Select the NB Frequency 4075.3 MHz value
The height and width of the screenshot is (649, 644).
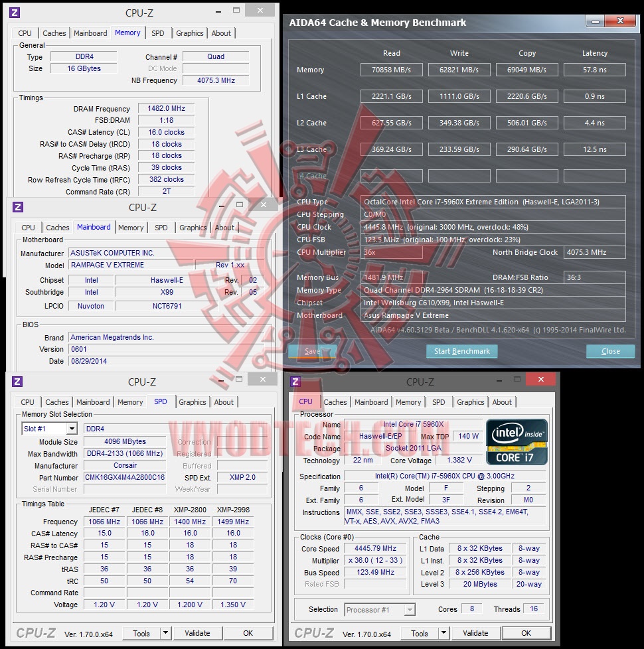coord(216,80)
